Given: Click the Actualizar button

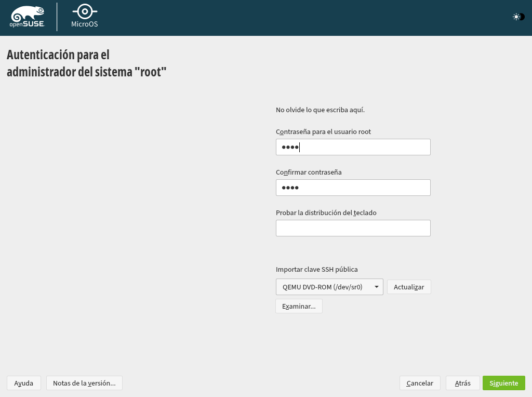Looking at the screenshot, I should (409, 287).
